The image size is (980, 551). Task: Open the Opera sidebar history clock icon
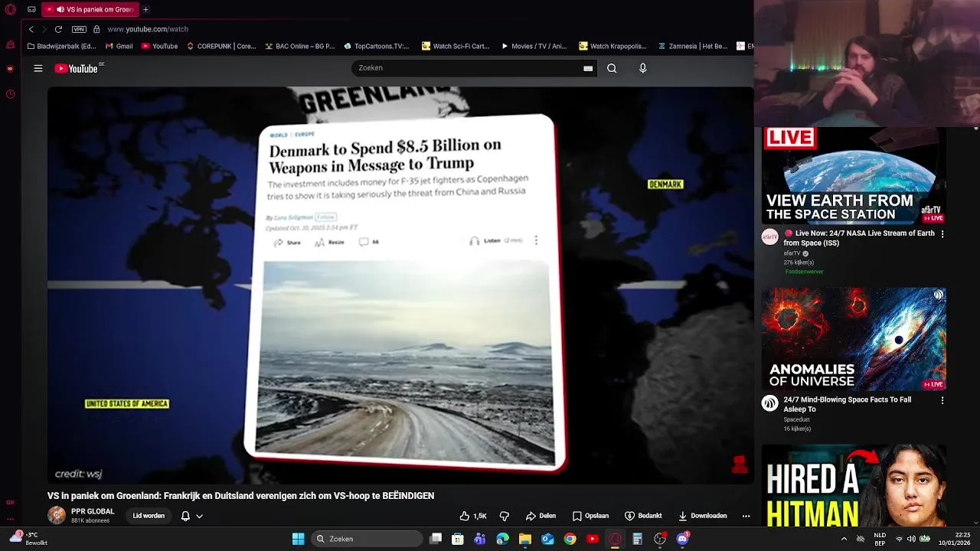(10, 94)
